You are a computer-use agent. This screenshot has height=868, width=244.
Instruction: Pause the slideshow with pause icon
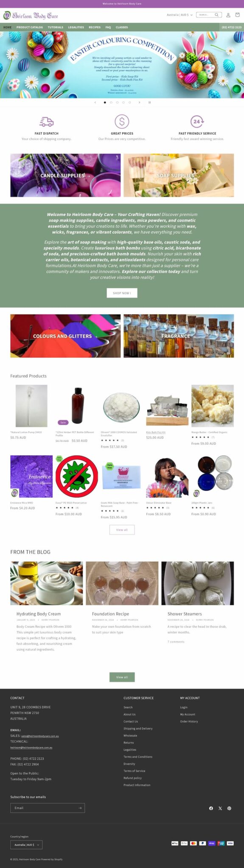click(149, 102)
